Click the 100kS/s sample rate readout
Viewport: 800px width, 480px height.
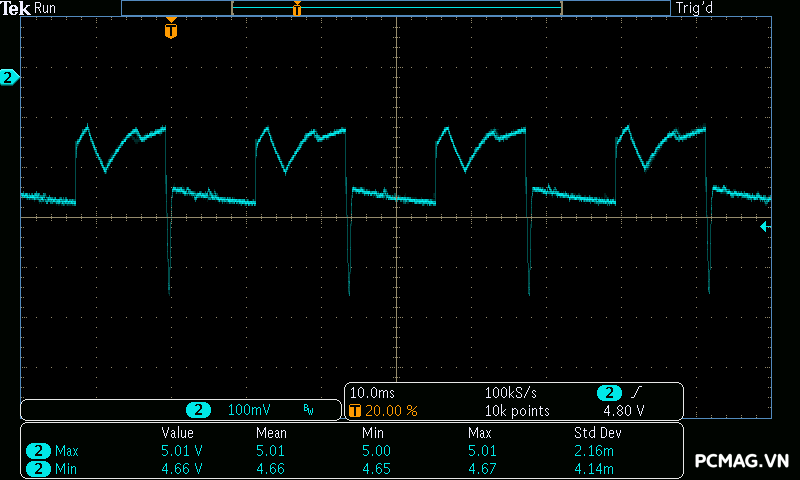pyautogui.click(x=510, y=393)
